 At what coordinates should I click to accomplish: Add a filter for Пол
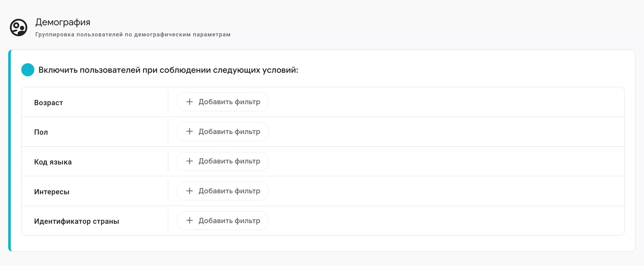(222, 132)
